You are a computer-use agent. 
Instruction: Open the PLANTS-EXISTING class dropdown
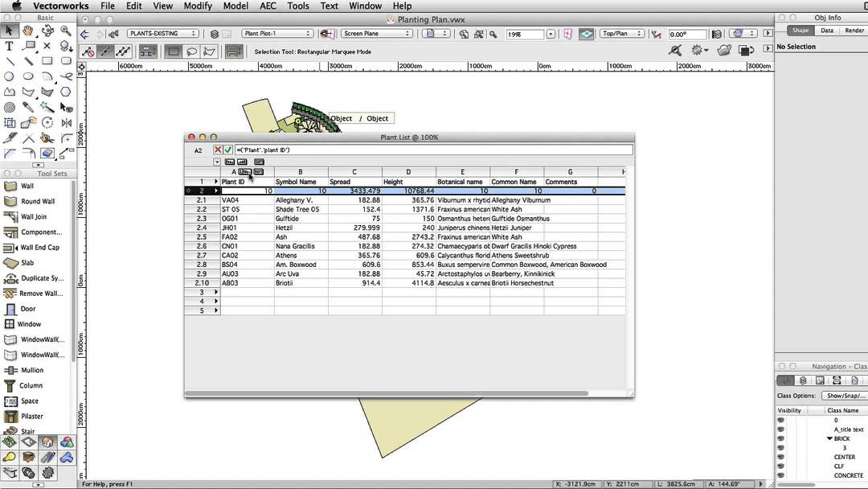tap(162, 34)
